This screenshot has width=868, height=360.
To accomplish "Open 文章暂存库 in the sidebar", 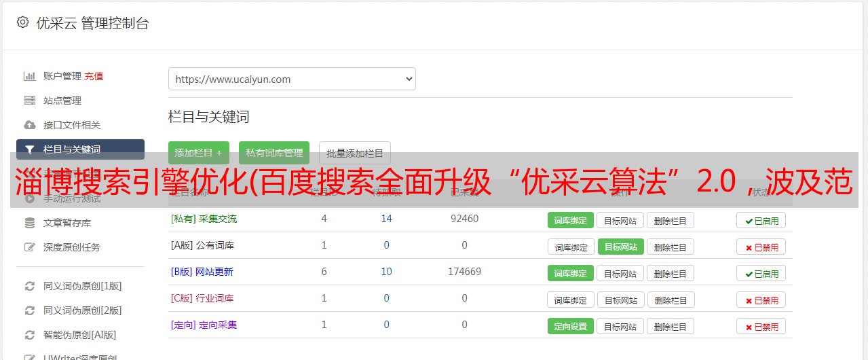I will tap(67, 223).
